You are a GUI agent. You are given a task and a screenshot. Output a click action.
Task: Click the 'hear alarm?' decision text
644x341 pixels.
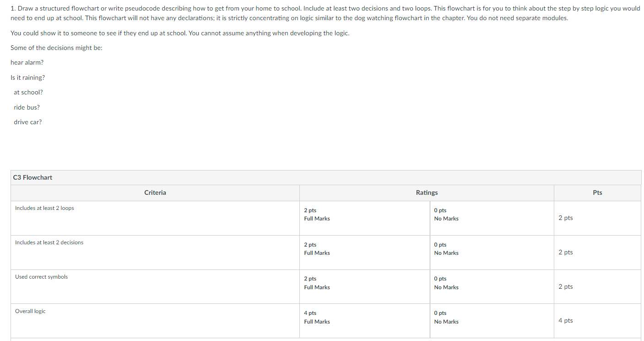27,62
